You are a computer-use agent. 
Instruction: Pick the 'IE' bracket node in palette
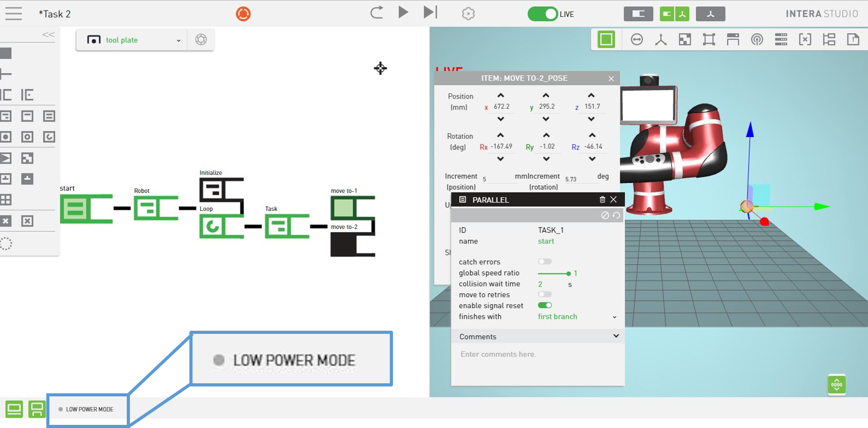27,95
